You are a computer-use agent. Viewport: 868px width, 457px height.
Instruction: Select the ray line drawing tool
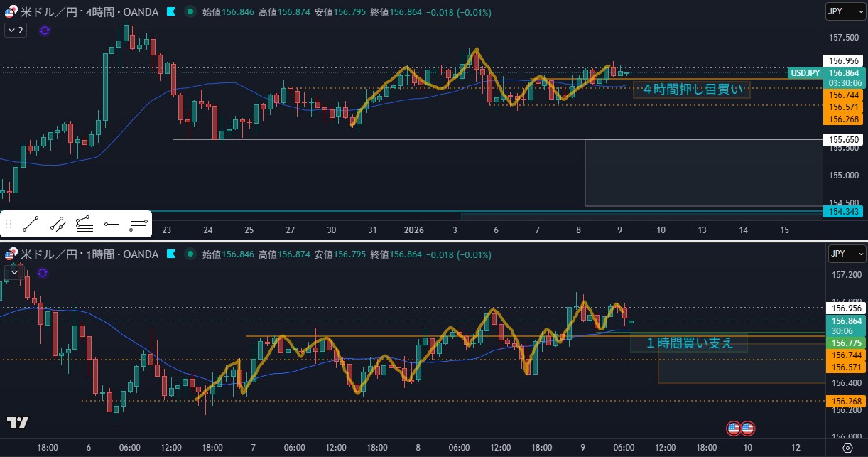tap(58, 225)
